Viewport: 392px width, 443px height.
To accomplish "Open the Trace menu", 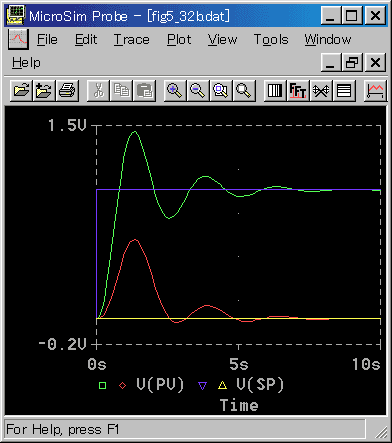I will pos(131,40).
